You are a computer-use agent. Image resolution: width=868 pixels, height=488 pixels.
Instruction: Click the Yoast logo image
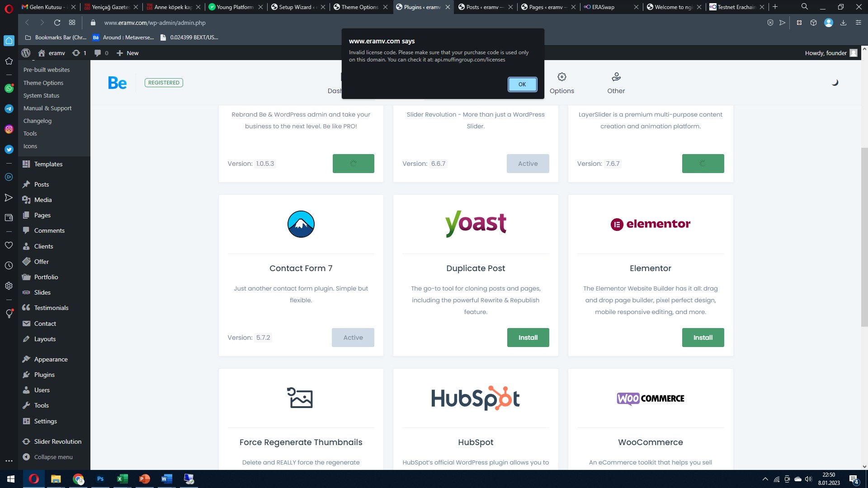[x=476, y=224]
